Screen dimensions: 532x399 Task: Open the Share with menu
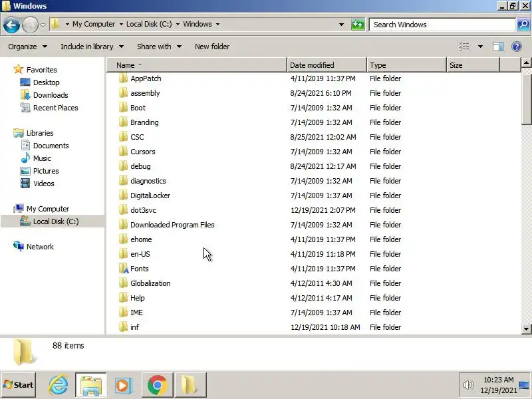tap(159, 47)
